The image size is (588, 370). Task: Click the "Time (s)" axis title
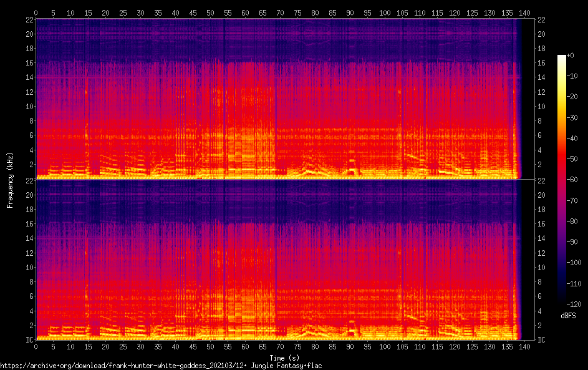[284, 358]
